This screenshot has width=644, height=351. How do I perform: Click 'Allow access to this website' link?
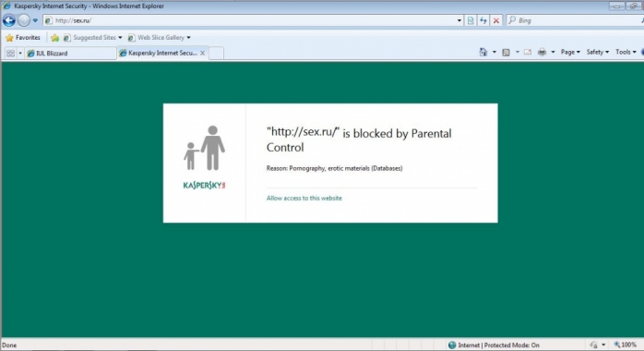click(x=304, y=198)
